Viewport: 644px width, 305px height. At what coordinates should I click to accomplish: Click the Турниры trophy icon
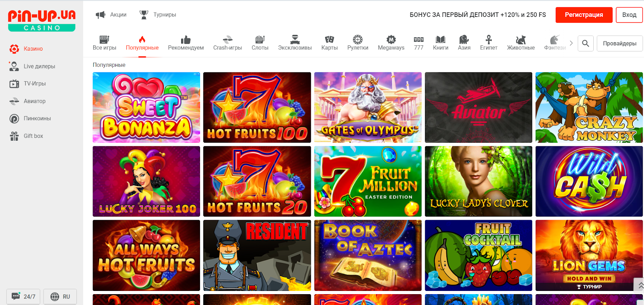144,15
